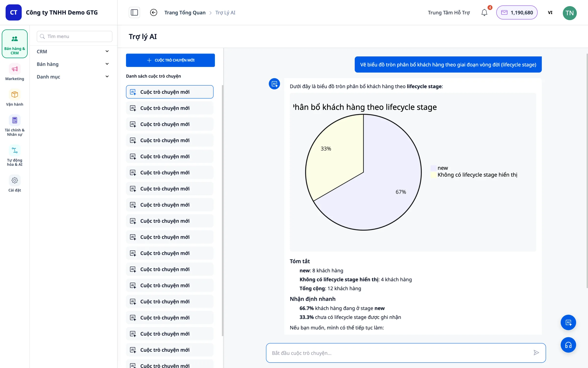Open the floating AI assistant button
588x368 pixels.
click(568, 322)
